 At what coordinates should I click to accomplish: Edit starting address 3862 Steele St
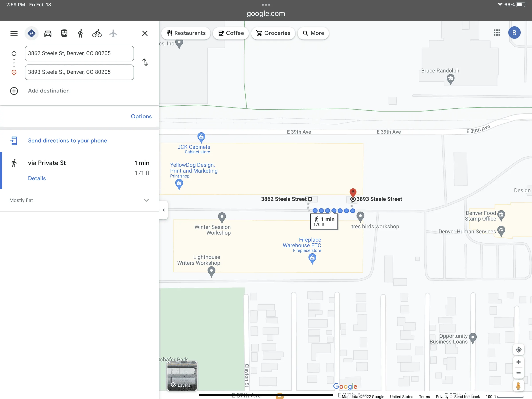79,53
